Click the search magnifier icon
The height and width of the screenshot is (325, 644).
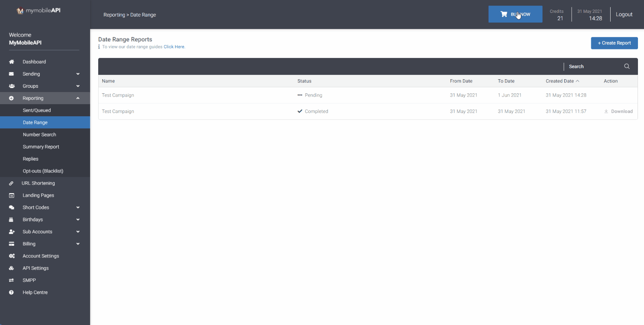tap(627, 66)
